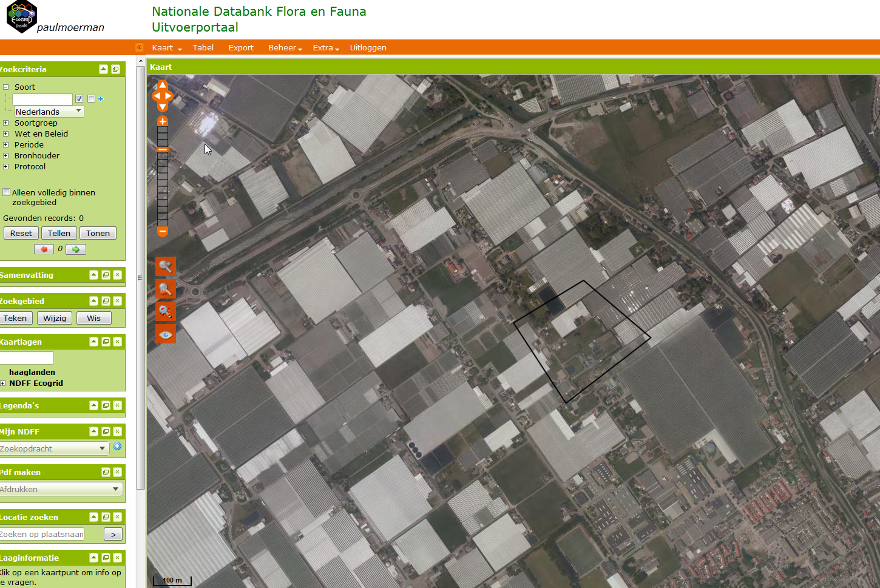This screenshot has height=588, width=880.
Task: Open the Nederlands language dropdown
Action: (x=49, y=112)
